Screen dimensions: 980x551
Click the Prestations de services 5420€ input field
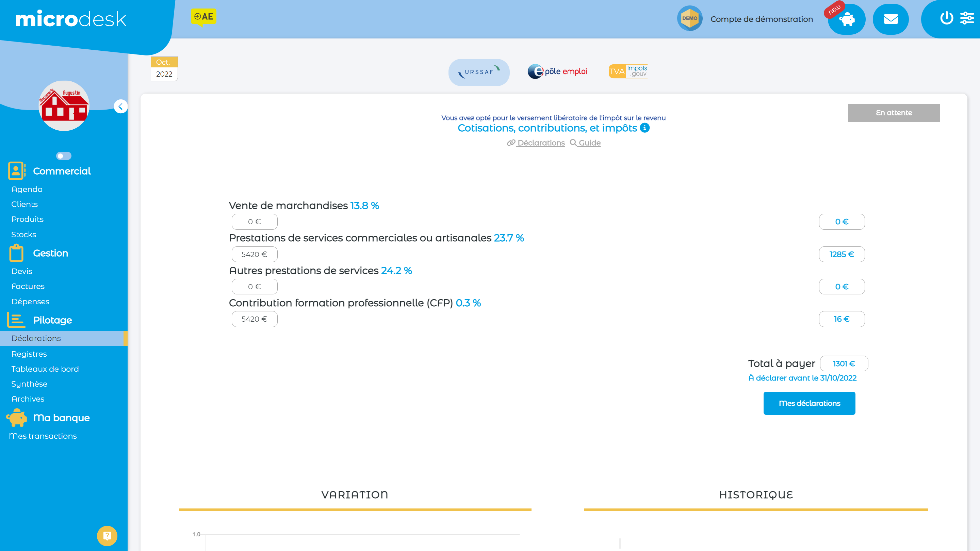[255, 253]
